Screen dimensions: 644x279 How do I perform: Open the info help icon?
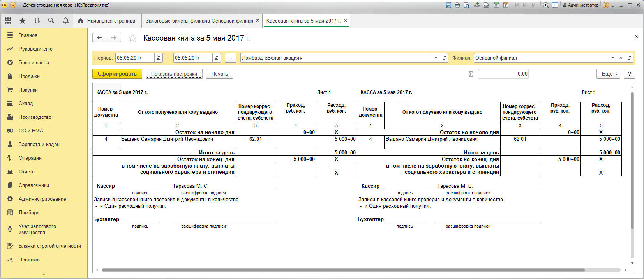tap(606, 5)
